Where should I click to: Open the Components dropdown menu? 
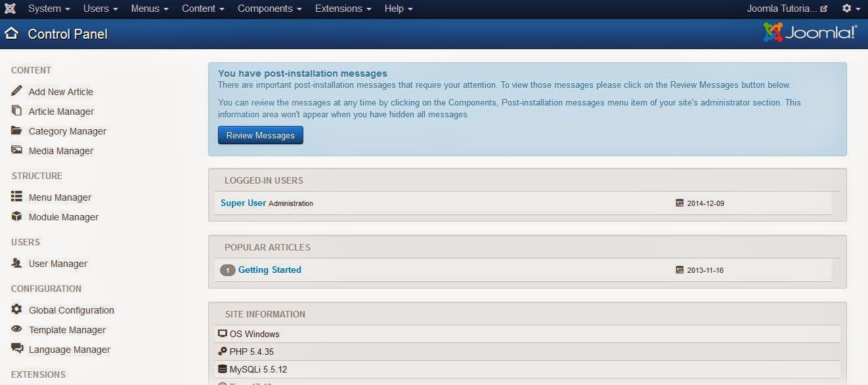tap(270, 9)
